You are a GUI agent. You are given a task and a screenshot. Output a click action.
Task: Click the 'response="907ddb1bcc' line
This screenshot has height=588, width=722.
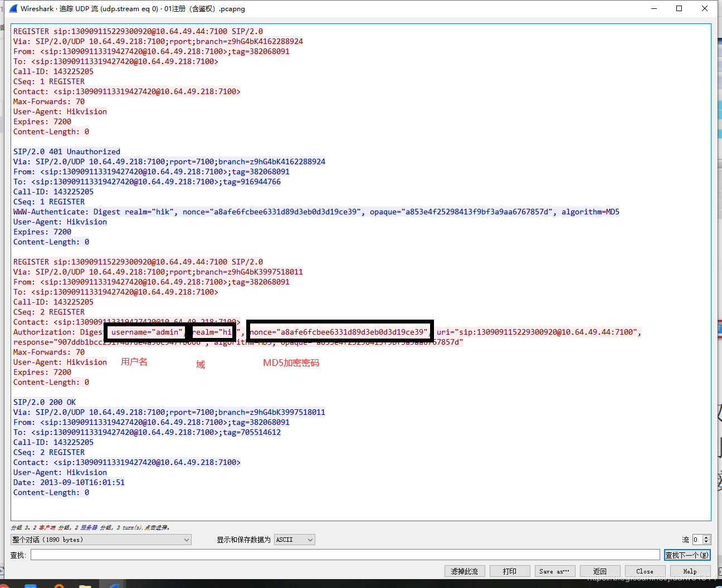238,342
